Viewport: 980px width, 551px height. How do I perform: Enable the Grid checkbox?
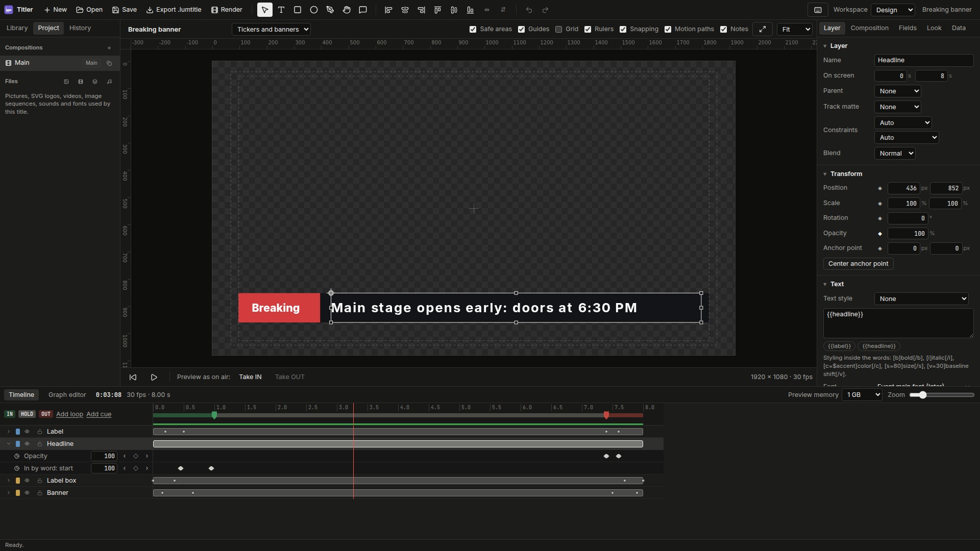tap(559, 30)
